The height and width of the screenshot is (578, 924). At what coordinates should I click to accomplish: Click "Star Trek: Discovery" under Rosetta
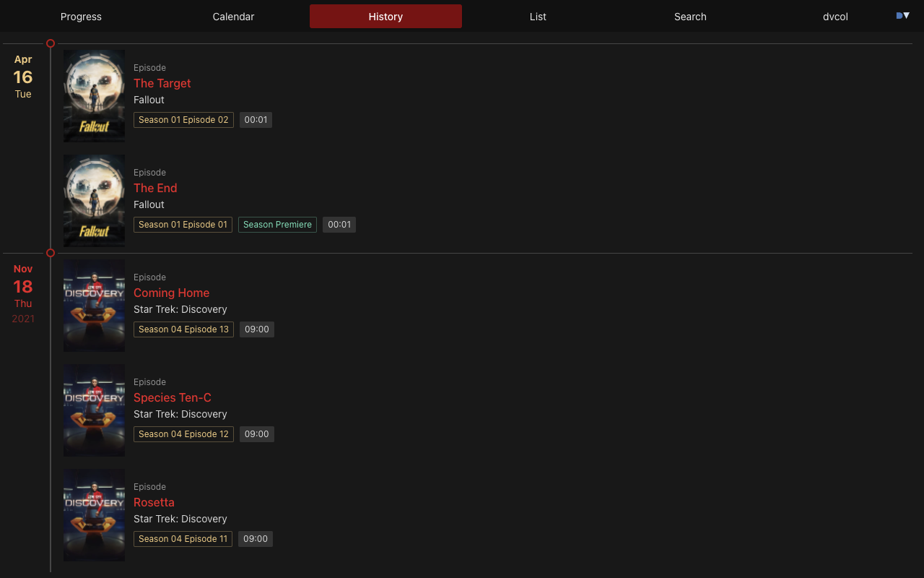(x=180, y=519)
